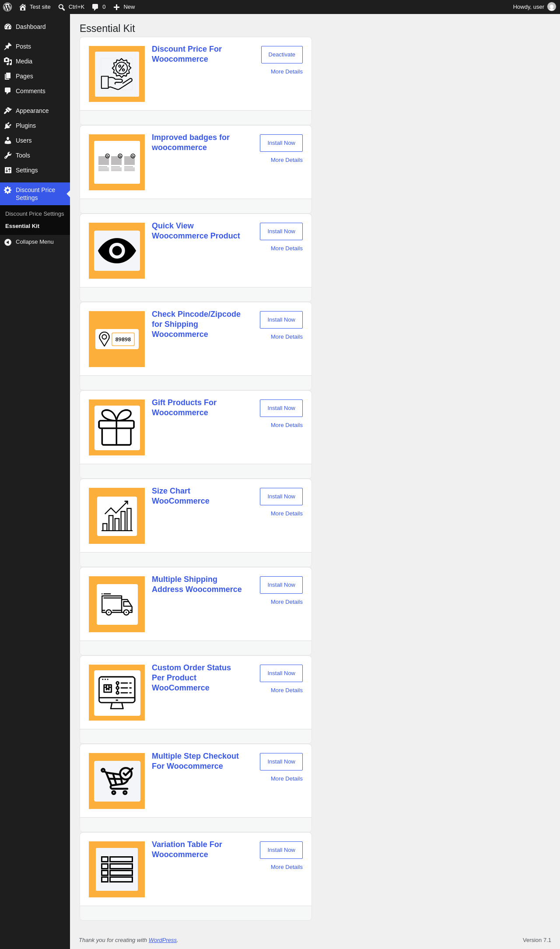Click the Plugins plug icon
This screenshot has width=560, height=949.
(8, 126)
